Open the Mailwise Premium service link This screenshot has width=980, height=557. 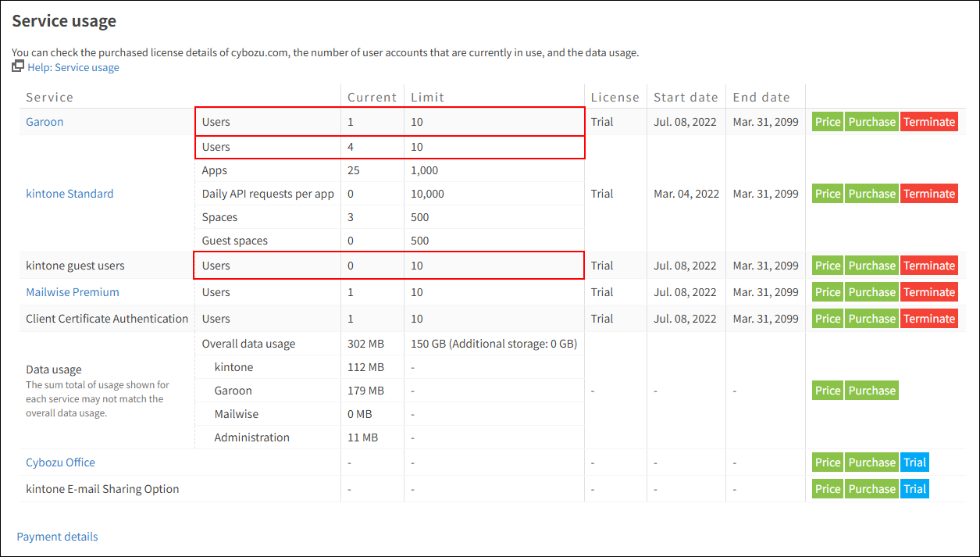73,291
